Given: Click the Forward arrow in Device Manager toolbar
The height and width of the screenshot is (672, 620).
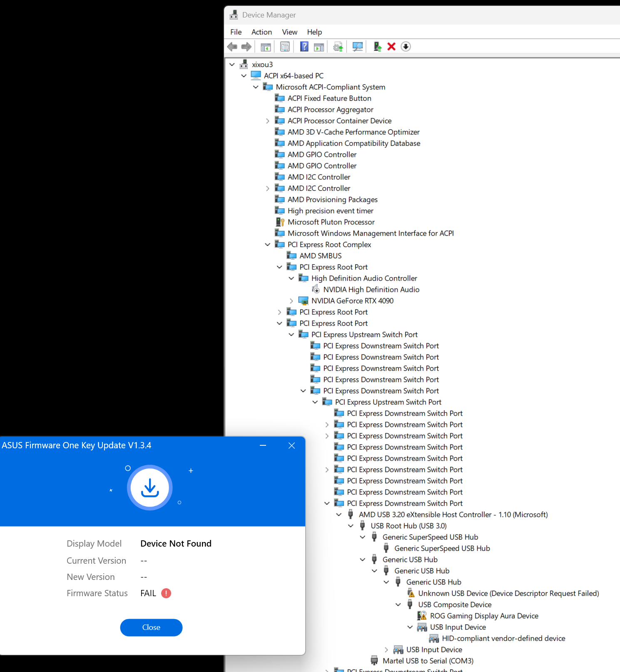Looking at the screenshot, I should pos(247,47).
